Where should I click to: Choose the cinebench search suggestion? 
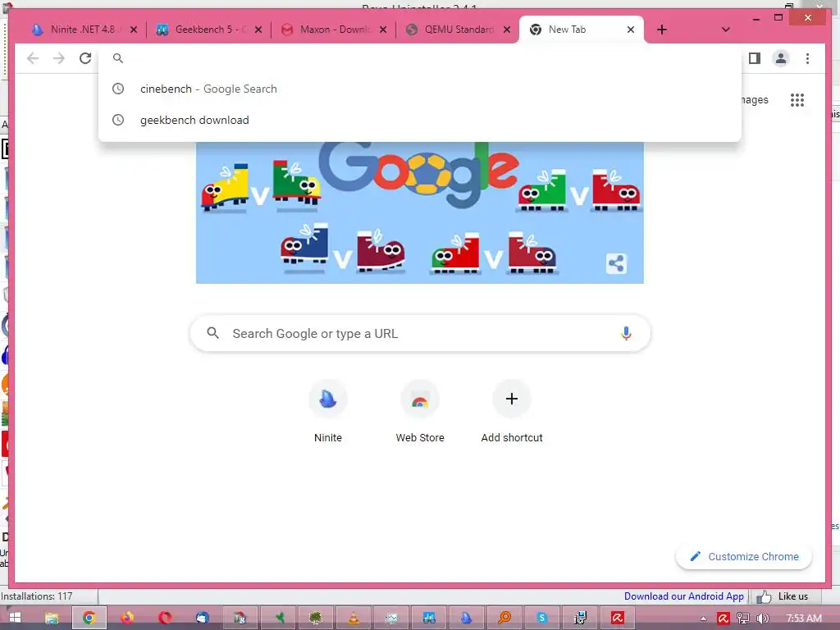tap(420, 89)
